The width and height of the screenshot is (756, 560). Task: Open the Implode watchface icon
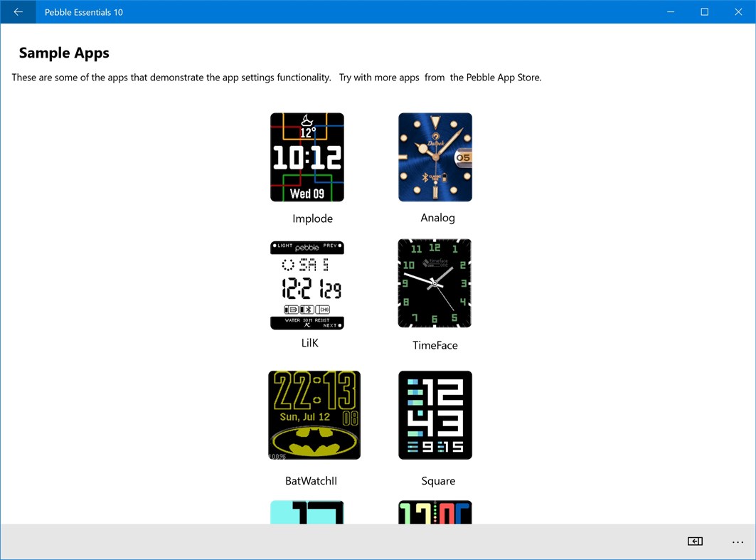tap(307, 157)
